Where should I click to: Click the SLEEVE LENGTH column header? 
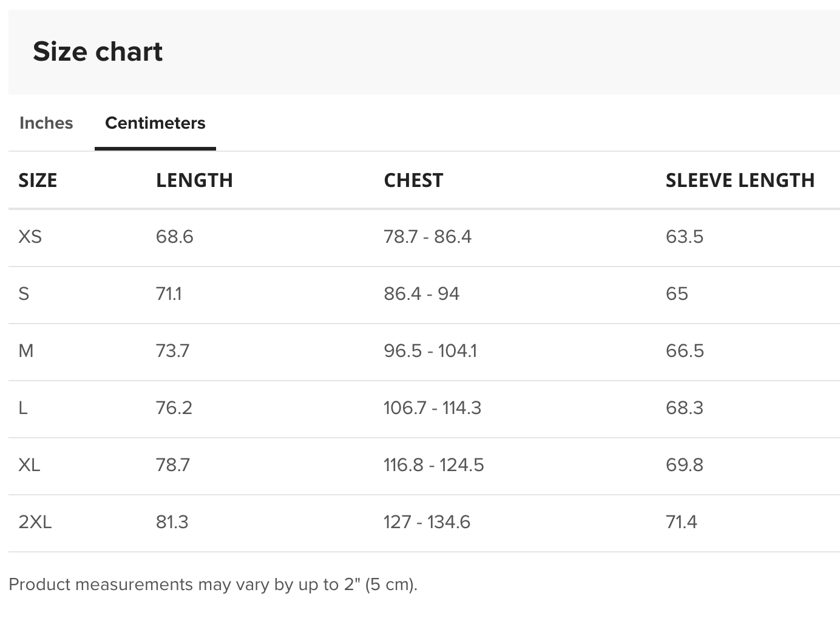(740, 180)
